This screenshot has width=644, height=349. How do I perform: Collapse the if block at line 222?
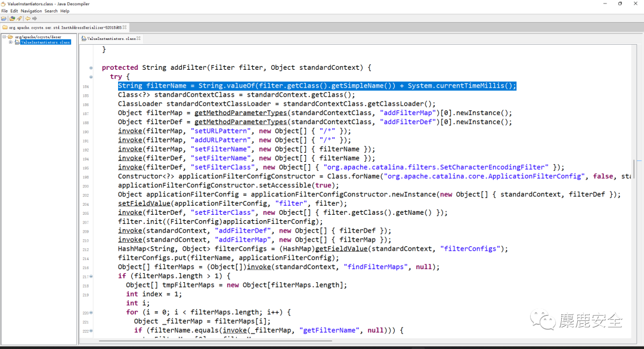[91, 331]
